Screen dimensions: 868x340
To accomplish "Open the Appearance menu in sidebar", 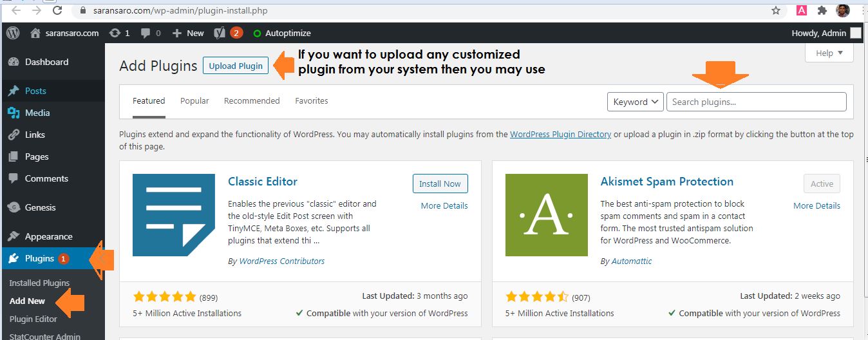I will click(48, 236).
